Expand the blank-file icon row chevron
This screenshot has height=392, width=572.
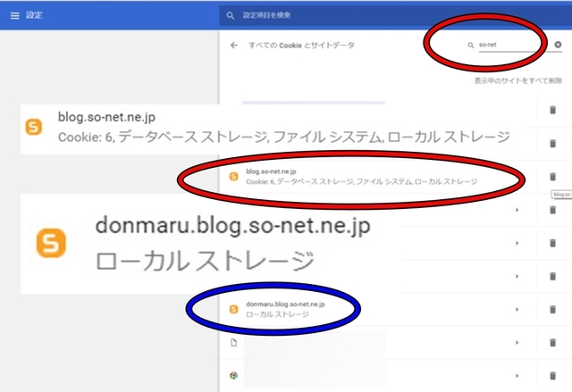[x=517, y=343]
